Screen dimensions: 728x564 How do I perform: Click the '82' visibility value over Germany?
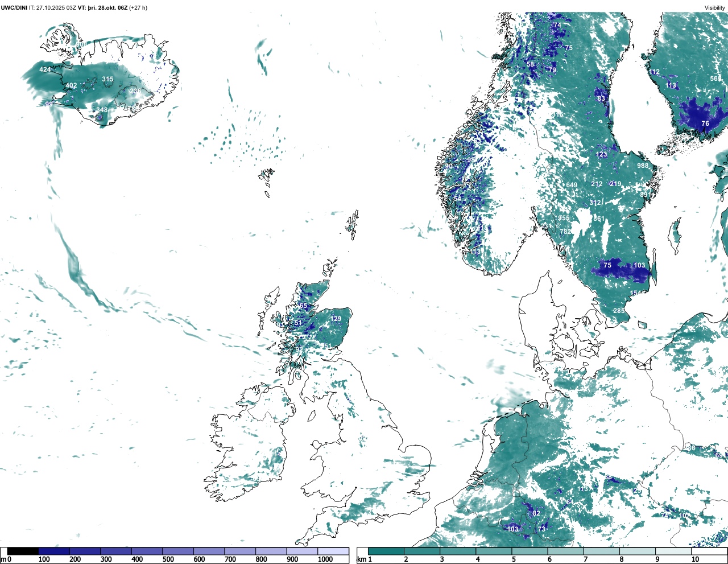[536, 513]
